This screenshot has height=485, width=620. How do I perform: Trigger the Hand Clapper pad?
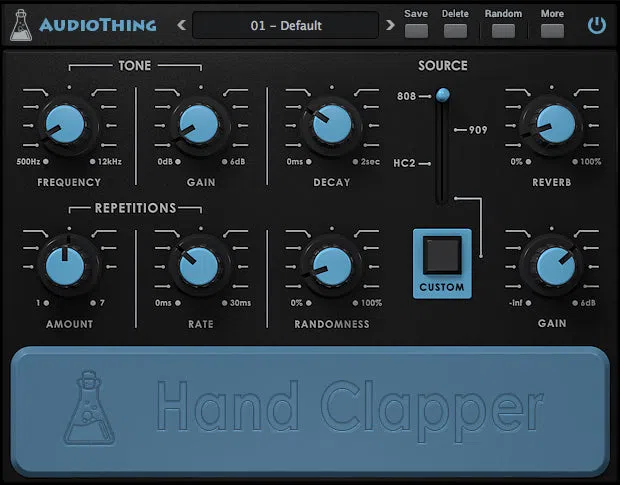(x=310, y=411)
